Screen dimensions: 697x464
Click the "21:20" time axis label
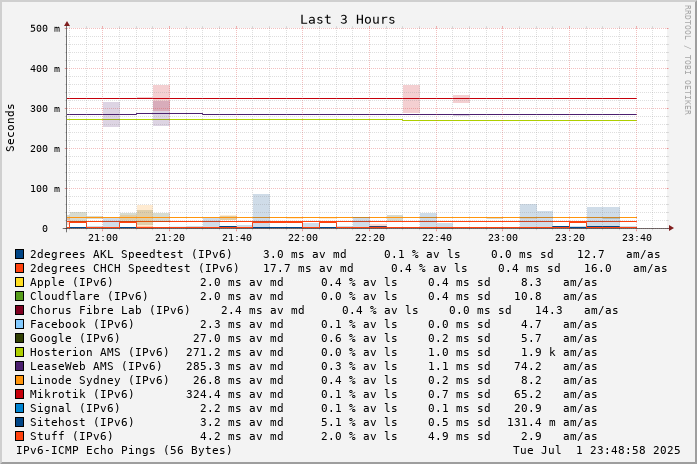(170, 238)
